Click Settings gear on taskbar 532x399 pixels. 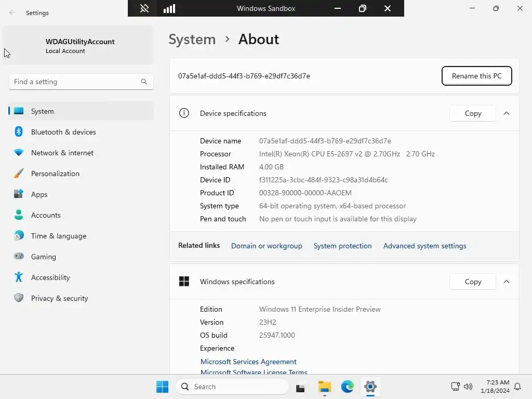click(370, 387)
